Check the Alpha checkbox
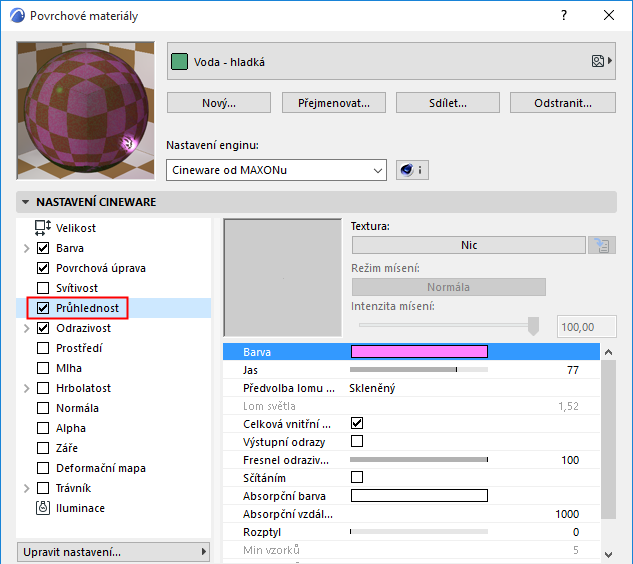This screenshot has width=633, height=564. coord(43,428)
